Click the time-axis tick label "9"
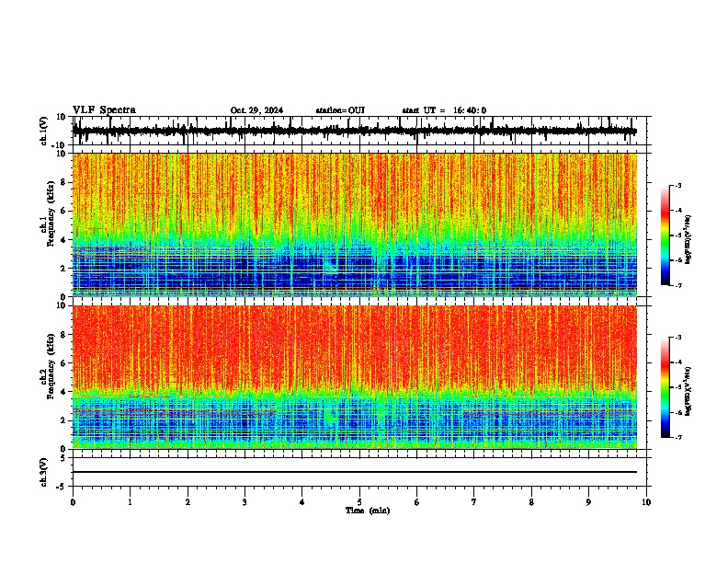728x563 pixels. [588, 502]
